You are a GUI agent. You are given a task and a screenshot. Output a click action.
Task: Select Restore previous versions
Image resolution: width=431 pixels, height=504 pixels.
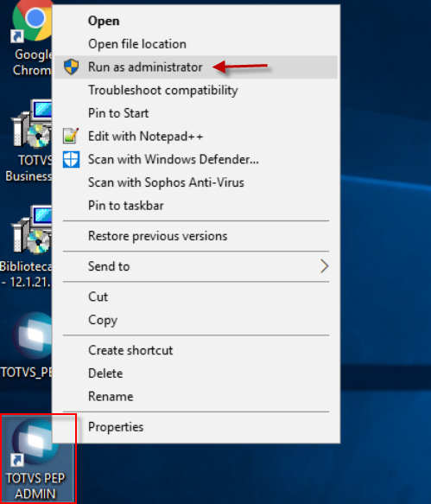(196, 236)
